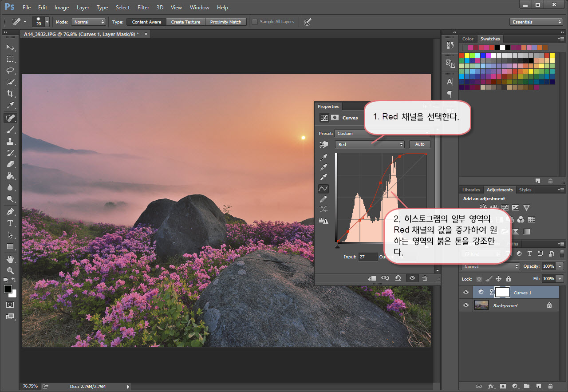Viewport: 568px width, 392px height.
Task: Reset Curves adjustment to defaults
Action: 398,278
